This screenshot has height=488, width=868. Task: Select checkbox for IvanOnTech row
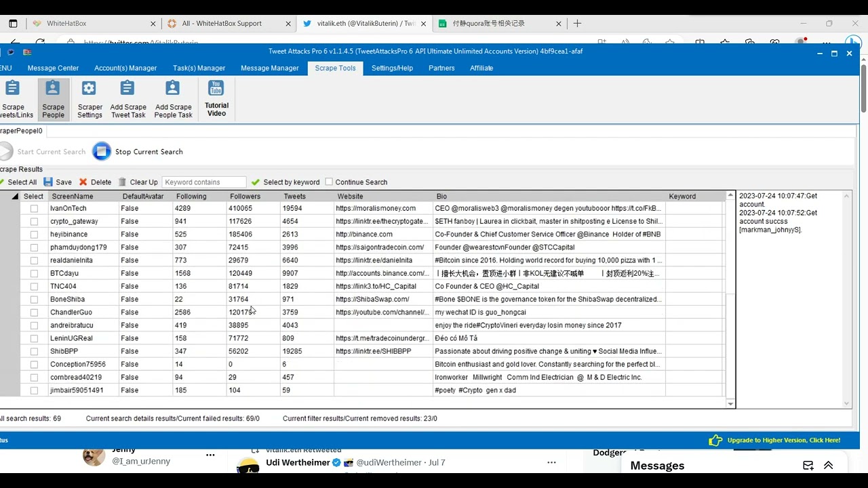(x=34, y=209)
